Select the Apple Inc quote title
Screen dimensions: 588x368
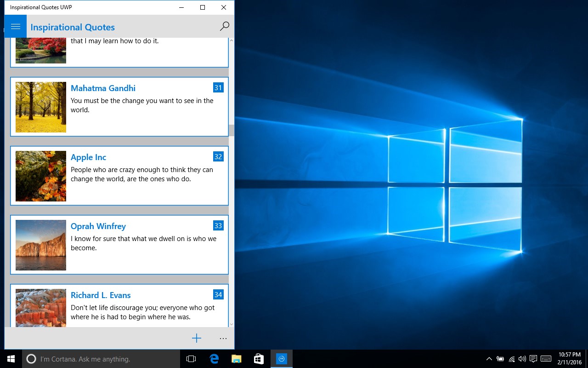coord(88,157)
